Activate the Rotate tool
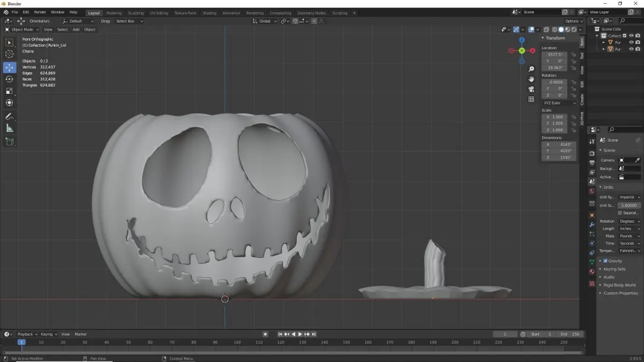 [x=9, y=79]
